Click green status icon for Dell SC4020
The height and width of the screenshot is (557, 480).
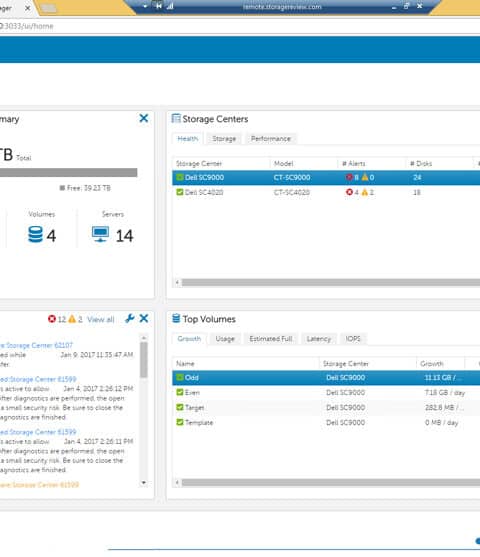pos(180,192)
